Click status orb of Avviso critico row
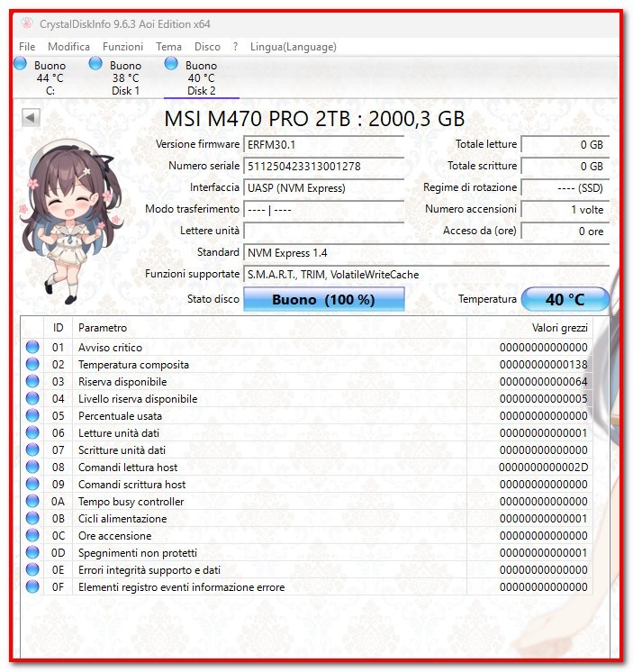This screenshot has height=672, width=633. pyautogui.click(x=32, y=347)
